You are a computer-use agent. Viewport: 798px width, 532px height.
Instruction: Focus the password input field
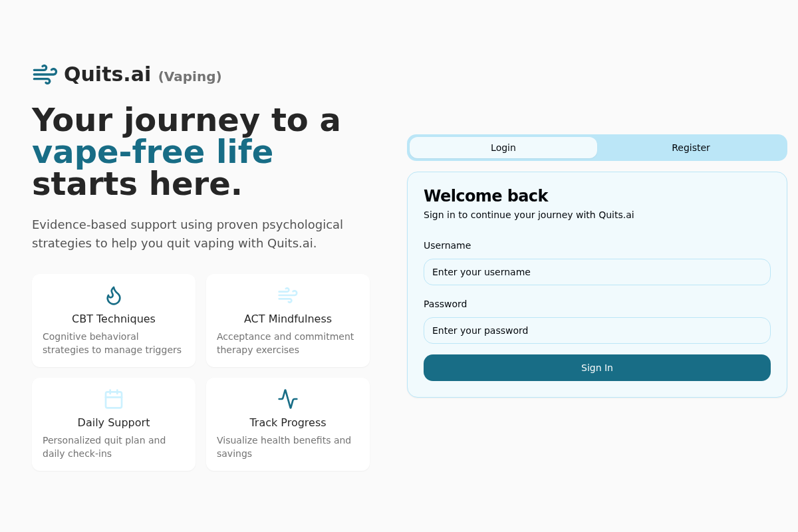[597, 331]
